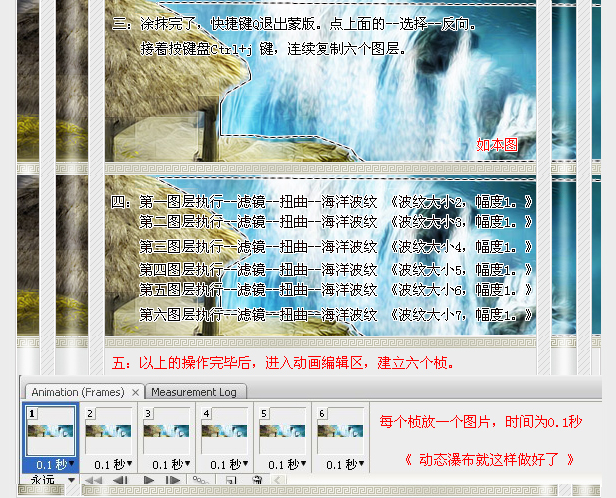This screenshot has width=616, height=498.
Task: Click the delete frame trash icon
Action: point(256,481)
